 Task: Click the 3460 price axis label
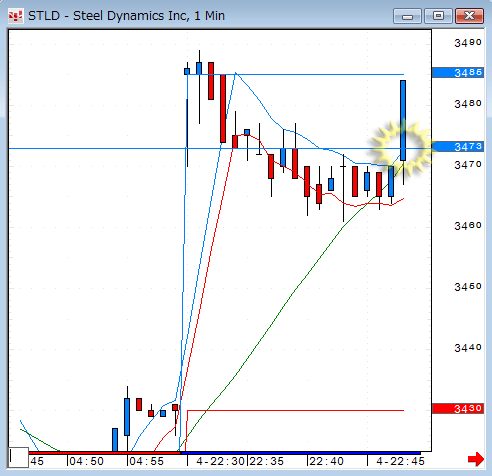[468, 226]
